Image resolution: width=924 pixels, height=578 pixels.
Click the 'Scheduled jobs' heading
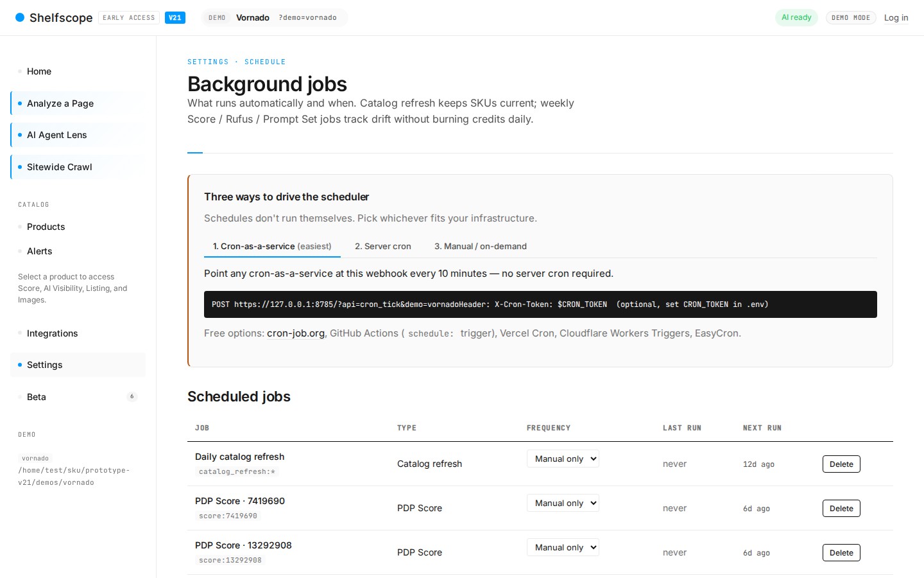click(239, 397)
